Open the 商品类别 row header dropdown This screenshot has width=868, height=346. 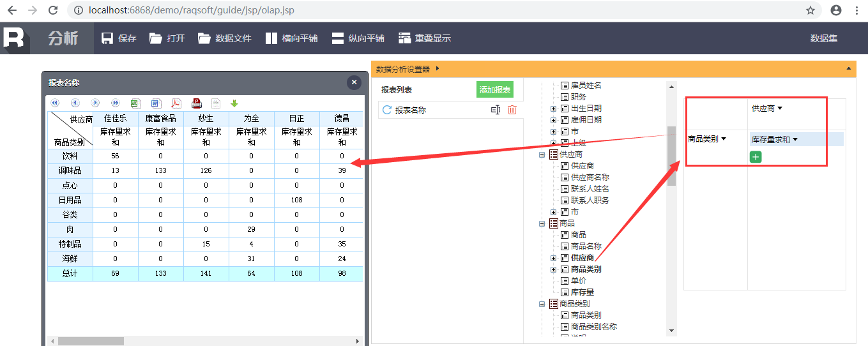(x=724, y=139)
